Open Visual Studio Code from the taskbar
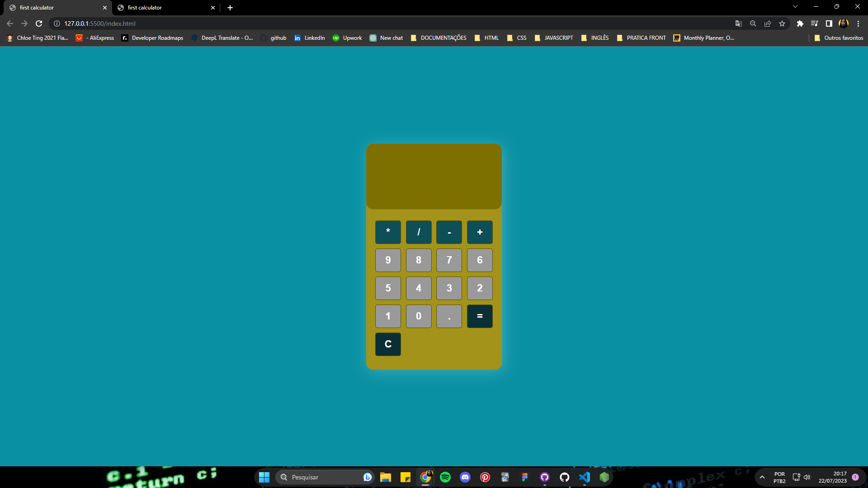The image size is (868, 488). (585, 477)
